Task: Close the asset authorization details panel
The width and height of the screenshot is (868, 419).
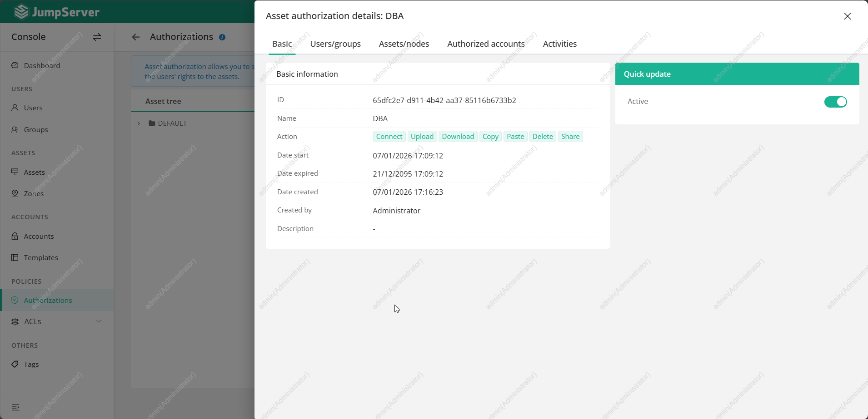Action: (x=847, y=16)
